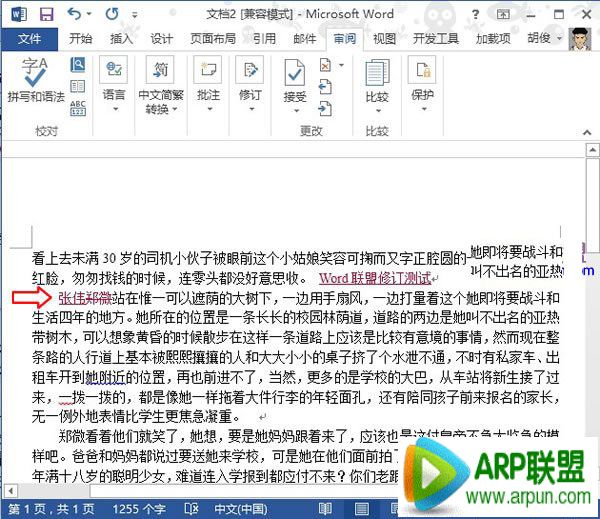Open the 文件 menu
The image size is (600, 519).
coord(29,39)
